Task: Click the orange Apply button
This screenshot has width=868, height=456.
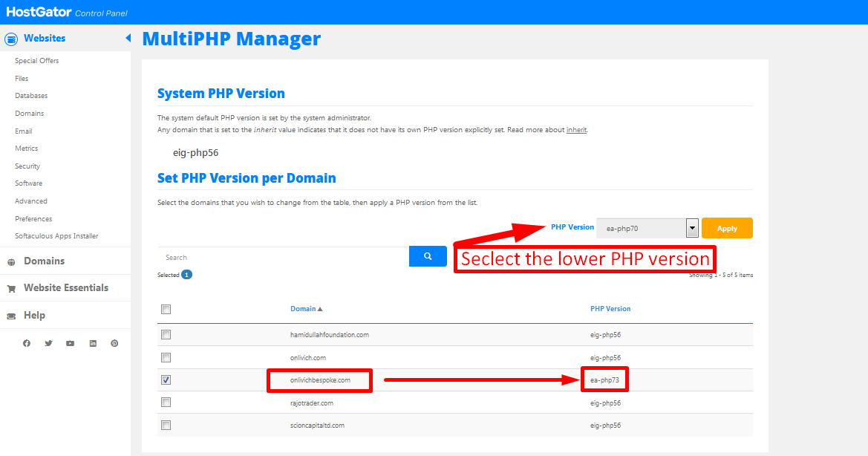Action: (727, 228)
